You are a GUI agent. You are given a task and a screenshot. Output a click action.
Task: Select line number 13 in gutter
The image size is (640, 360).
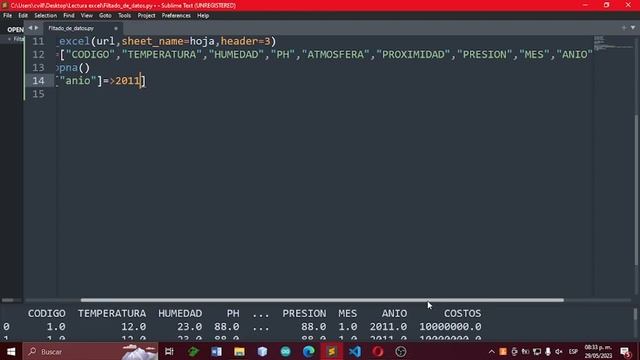(x=38, y=67)
